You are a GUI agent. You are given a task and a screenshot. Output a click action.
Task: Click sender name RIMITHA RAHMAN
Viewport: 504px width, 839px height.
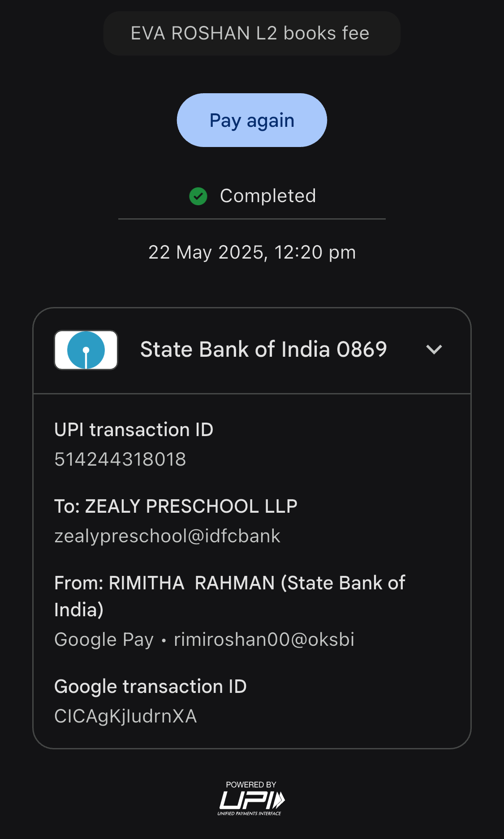tap(192, 583)
